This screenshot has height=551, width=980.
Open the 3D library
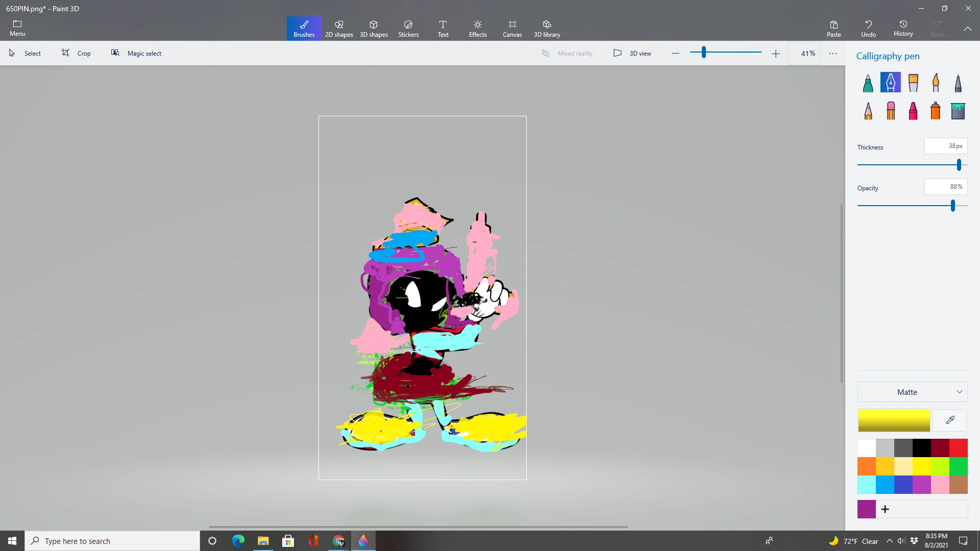point(547,28)
